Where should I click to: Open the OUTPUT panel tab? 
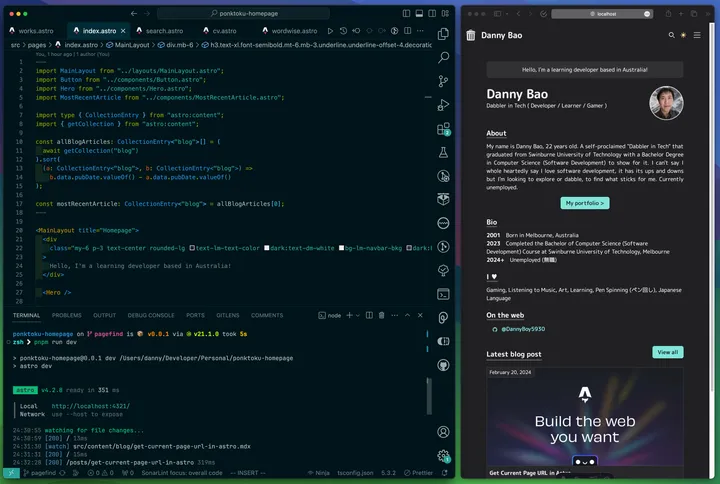[x=104, y=315]
